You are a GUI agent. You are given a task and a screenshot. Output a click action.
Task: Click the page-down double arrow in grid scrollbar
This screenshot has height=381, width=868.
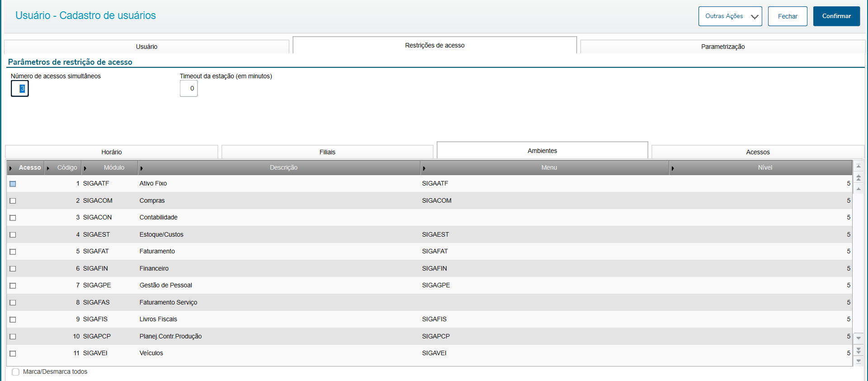859,350
